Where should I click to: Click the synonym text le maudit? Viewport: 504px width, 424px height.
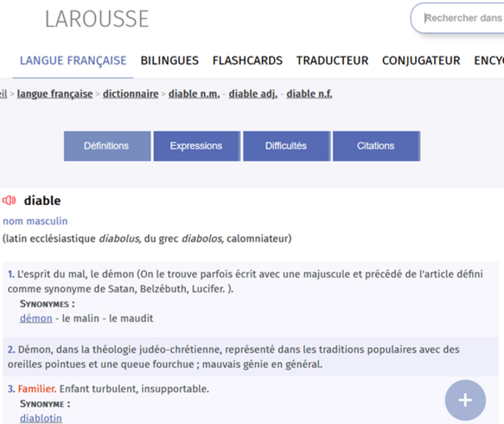tap(131, 319)
